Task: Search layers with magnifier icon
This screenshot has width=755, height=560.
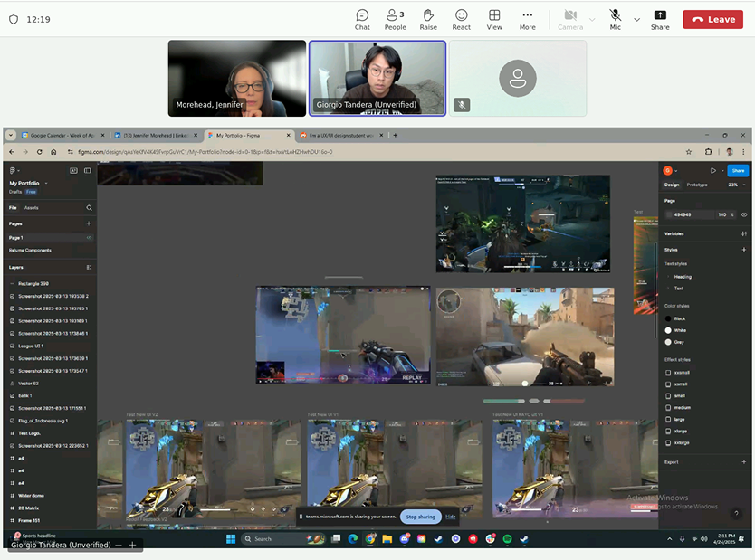Action: [89, 208]
